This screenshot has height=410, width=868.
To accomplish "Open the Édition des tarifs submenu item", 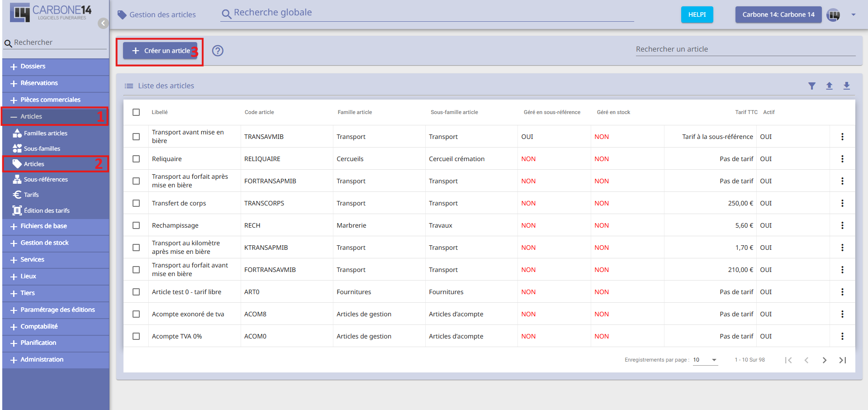I will [x=56, y=210].
